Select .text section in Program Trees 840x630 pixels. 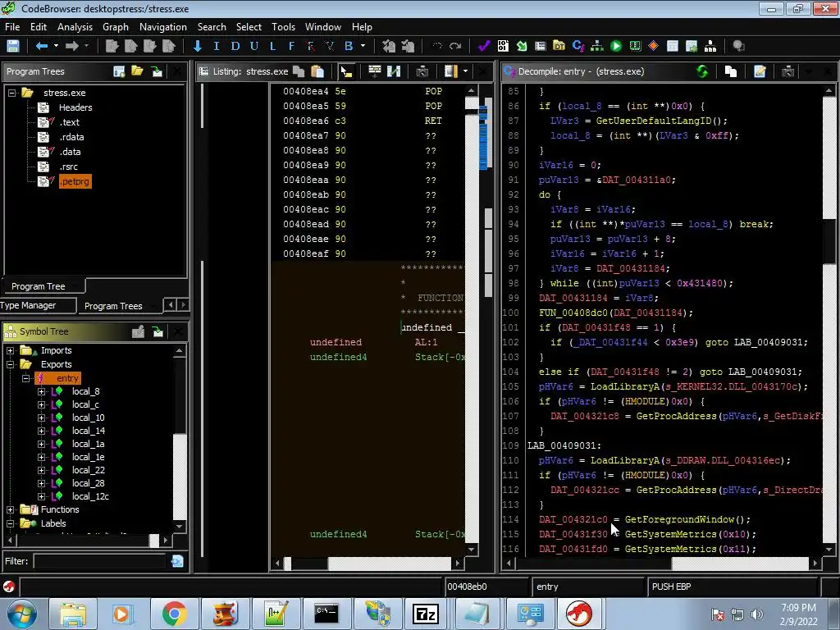pos(70,122)
